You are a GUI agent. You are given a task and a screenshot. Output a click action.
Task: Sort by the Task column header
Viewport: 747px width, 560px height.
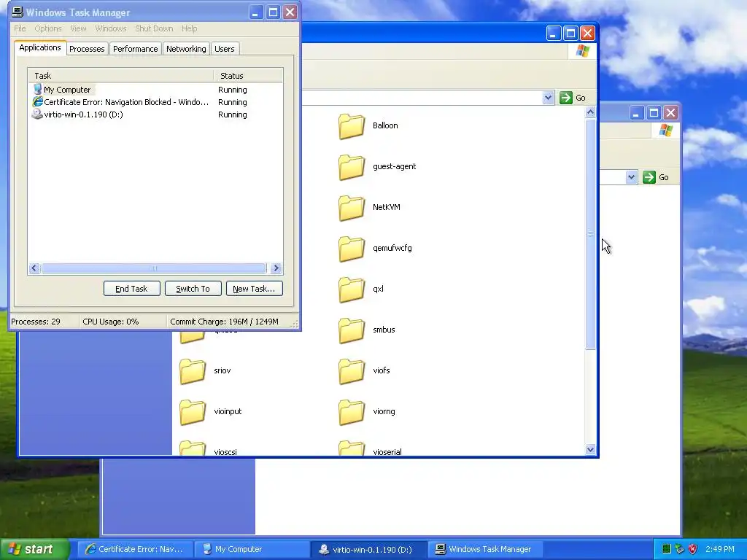point(120,76)
